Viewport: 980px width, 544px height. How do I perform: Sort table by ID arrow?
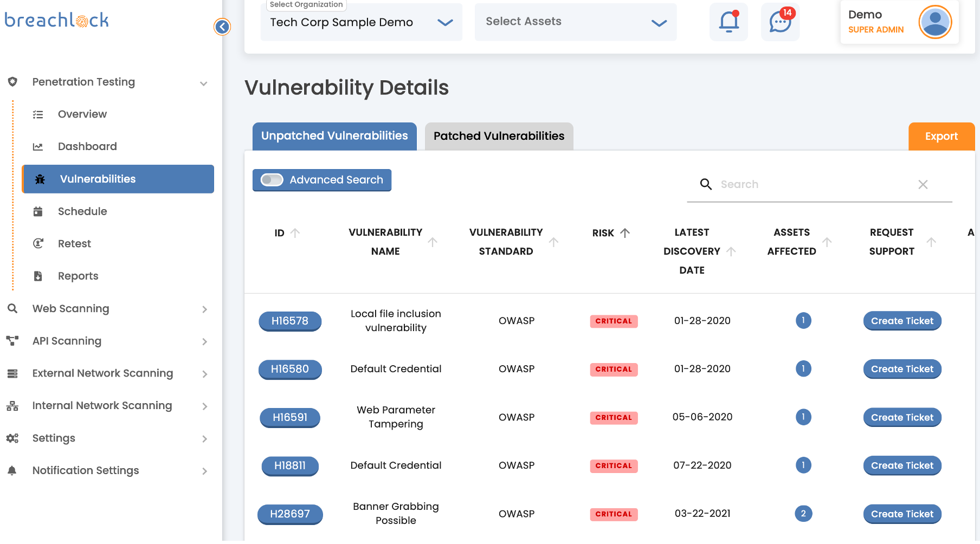[x=295, y=233]
